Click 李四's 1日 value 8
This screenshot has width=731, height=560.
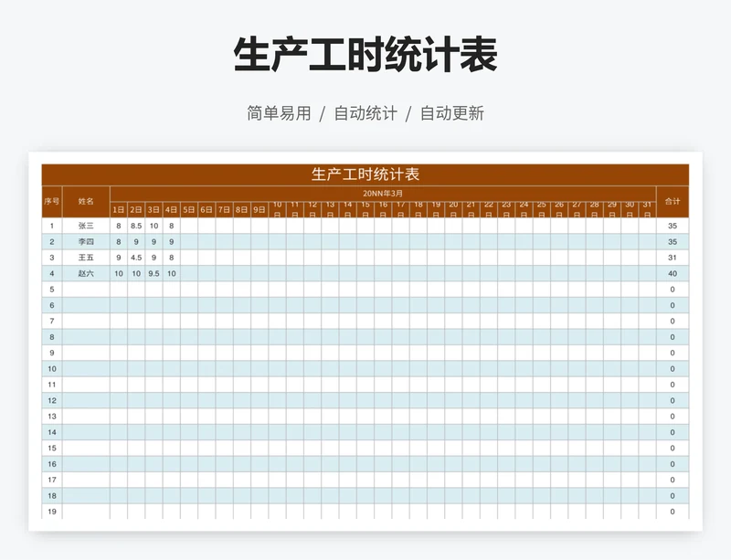pos(119,241)
